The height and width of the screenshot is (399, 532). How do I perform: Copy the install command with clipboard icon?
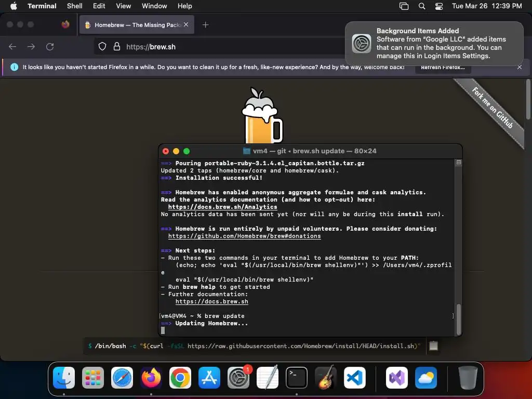point(434,345)
